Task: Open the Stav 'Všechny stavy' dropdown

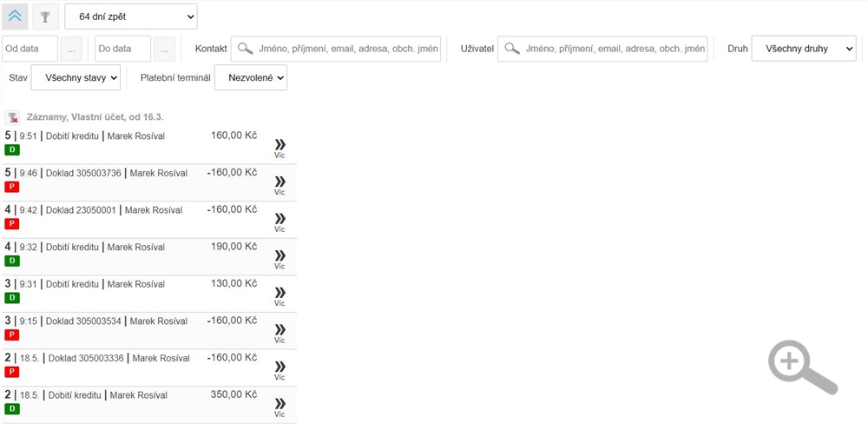Action: click(76, 77)
